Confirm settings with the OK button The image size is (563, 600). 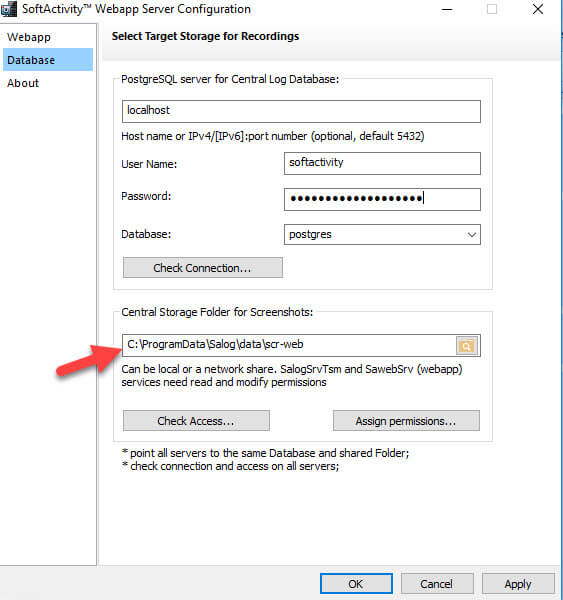[356, 584]
